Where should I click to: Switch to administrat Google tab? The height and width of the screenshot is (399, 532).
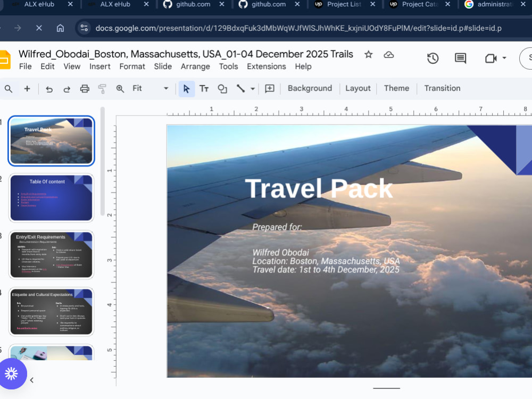495,4
